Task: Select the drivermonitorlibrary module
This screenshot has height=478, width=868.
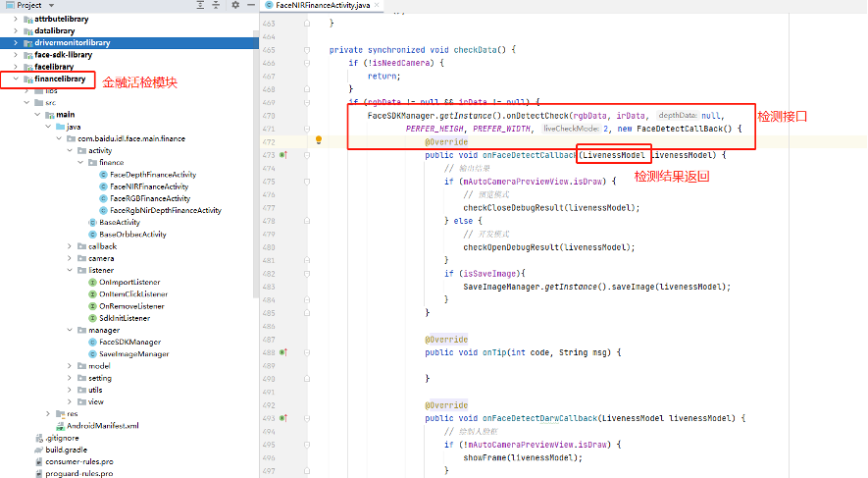Action: [72, 42]
